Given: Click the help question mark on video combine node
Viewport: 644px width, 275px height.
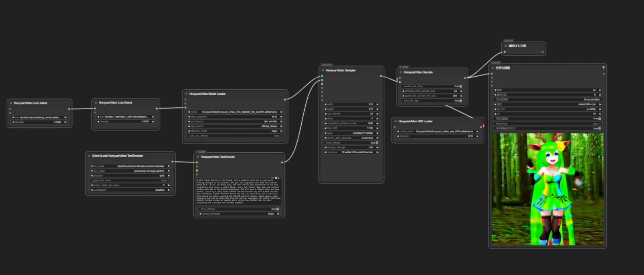Looking at the screenshot, I should (603, 67).
